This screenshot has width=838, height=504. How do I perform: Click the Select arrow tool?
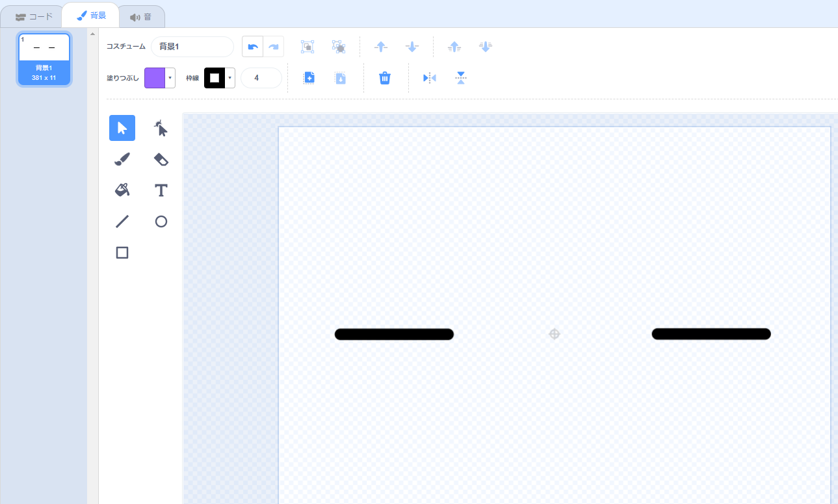coord(122,128)
